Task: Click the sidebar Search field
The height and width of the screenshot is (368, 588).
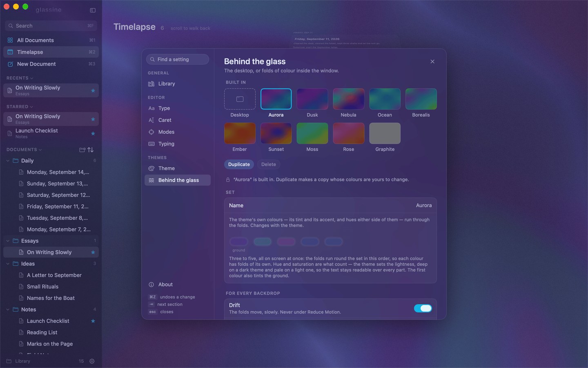Action: point(51,26)
